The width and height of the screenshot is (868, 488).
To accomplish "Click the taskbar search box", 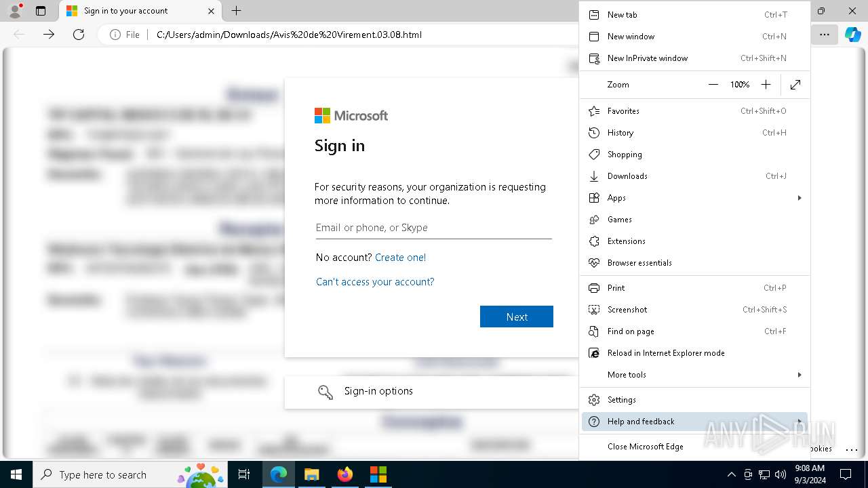I will 130,474.
